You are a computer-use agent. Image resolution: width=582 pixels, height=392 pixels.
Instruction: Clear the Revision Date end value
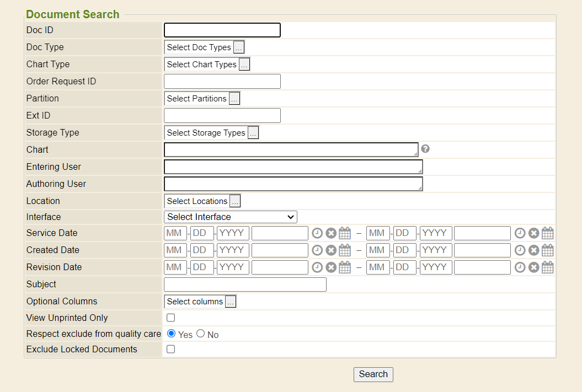tap(534, 267)
